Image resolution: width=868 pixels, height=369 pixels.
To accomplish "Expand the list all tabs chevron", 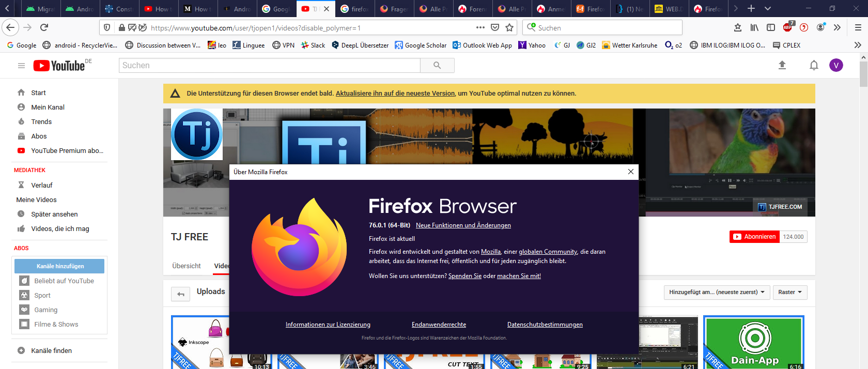I will point(768,9).
